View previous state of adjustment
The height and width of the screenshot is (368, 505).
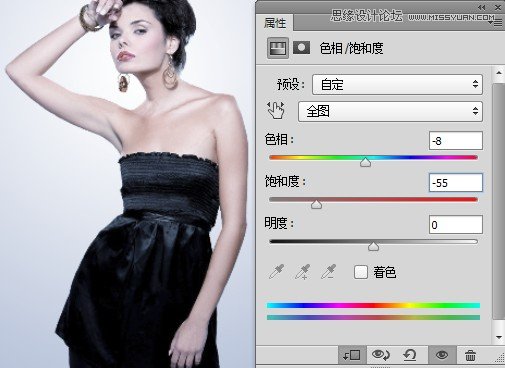click(381, 355)
